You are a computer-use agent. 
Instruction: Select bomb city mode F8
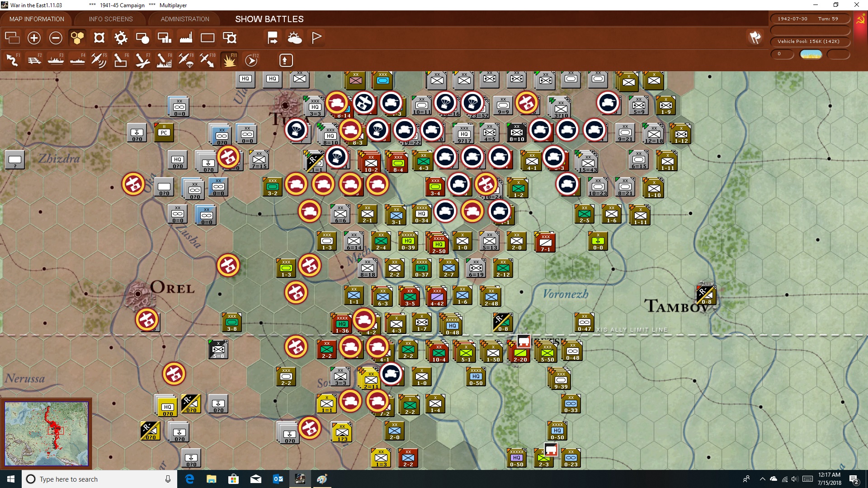[x=164, y=60]
